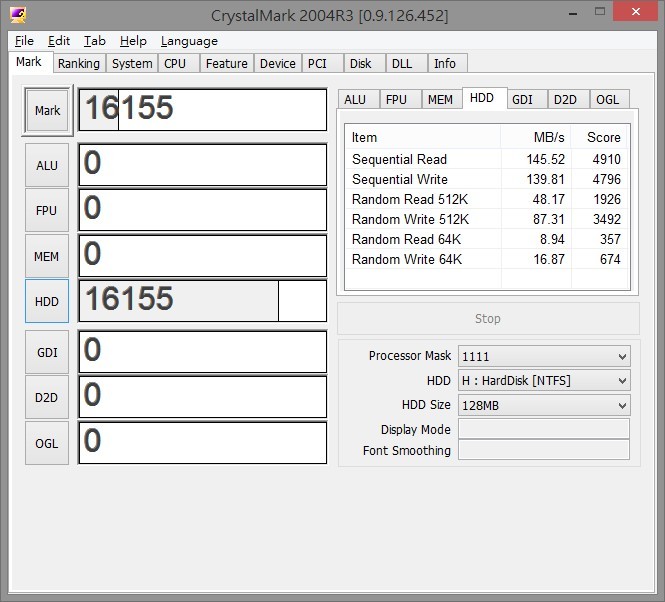Open the File menu
Screen dimensions: 665x602
click(25, 41)
